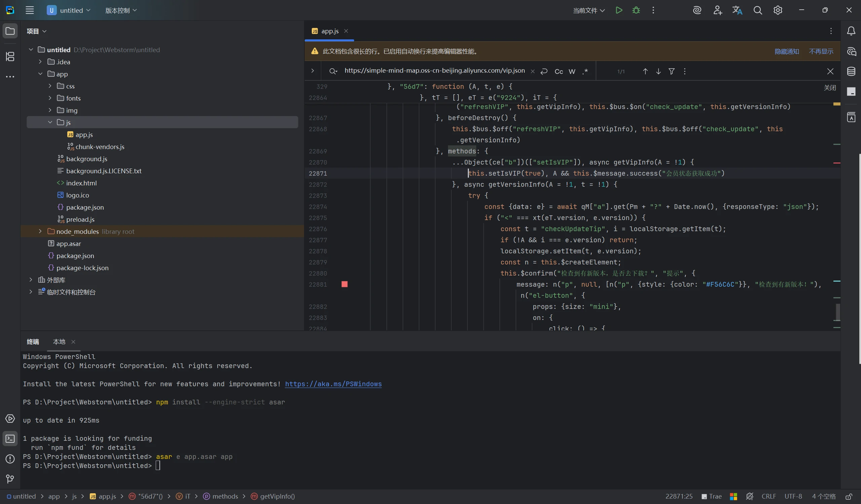Expand the node_modules folder
Viewport: 861px width, 504px height.
click(40, 232)
